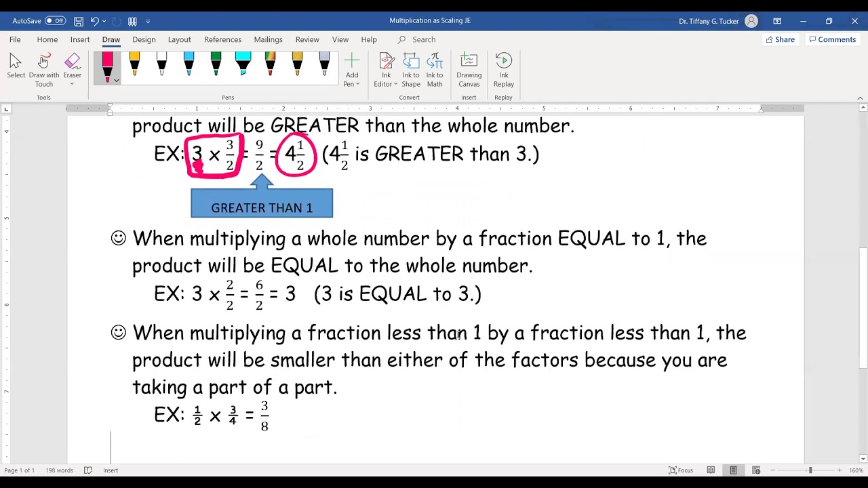Switch to the Insert tab
Viewport: 868px width, 488px height.
click(80, 39)
